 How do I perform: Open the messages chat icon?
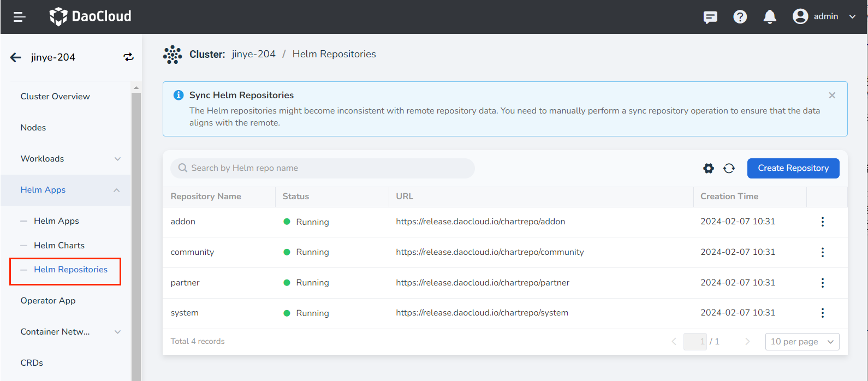pos(710,17)
